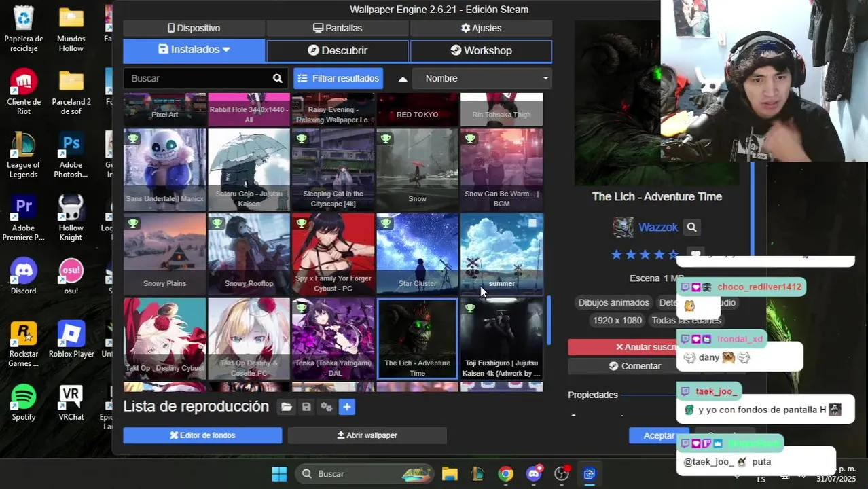The image size is (868, 489).
Task: Open Chrome from the taskbar
Action: pyautogui.click(x=505, y=474)
